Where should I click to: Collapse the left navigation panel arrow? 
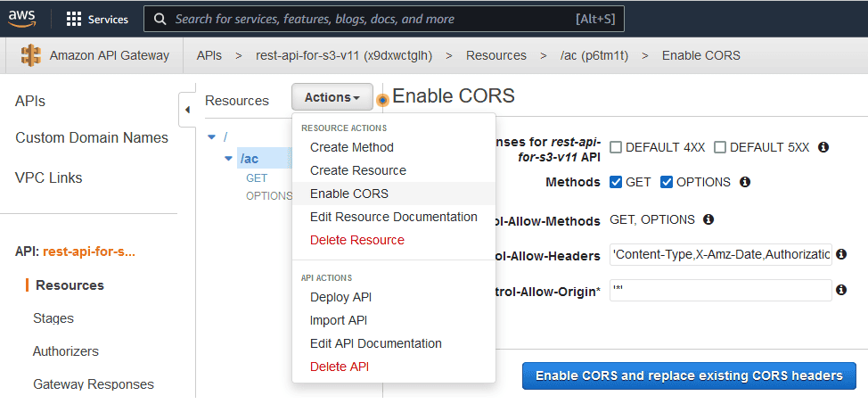(x=187, y=110)
